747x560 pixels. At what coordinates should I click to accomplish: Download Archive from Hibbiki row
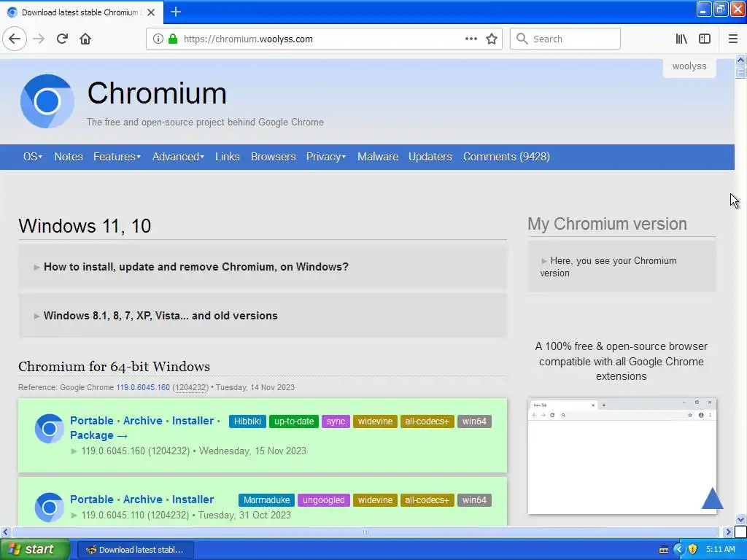(143, 421)
